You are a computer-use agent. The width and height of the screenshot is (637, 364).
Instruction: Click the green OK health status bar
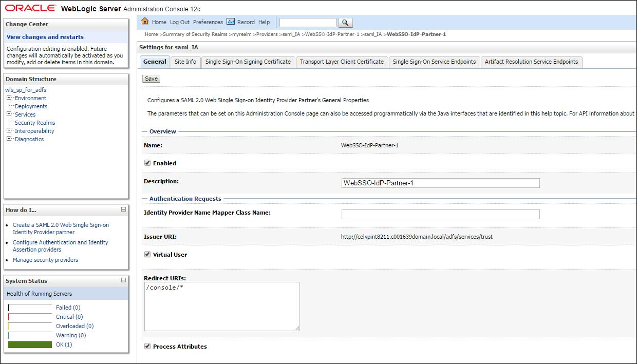coord(30,344)
